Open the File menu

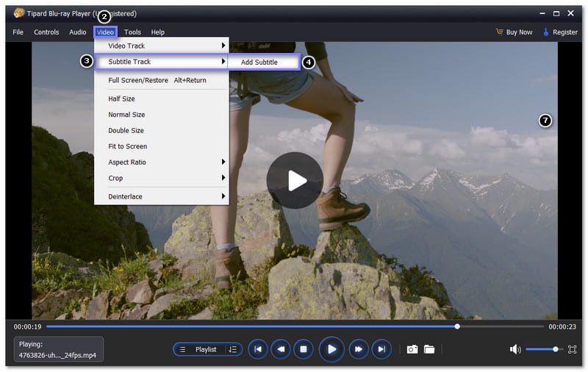pyautogui.click(x=18, y=32)
